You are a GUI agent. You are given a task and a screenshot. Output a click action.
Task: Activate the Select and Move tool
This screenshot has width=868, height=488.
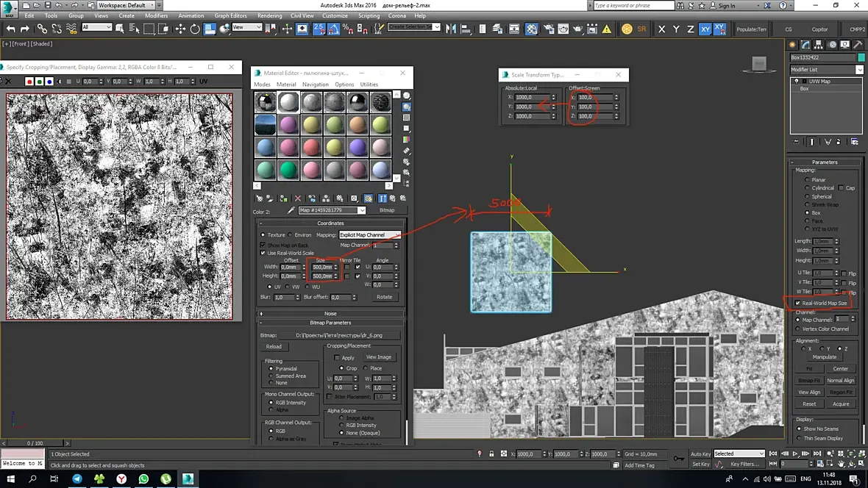(x=180, y=29)
